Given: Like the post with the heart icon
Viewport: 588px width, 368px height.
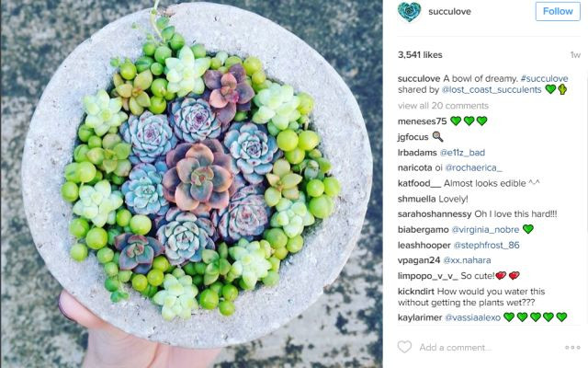Looking at the screenshot, I should click(404, 347).
